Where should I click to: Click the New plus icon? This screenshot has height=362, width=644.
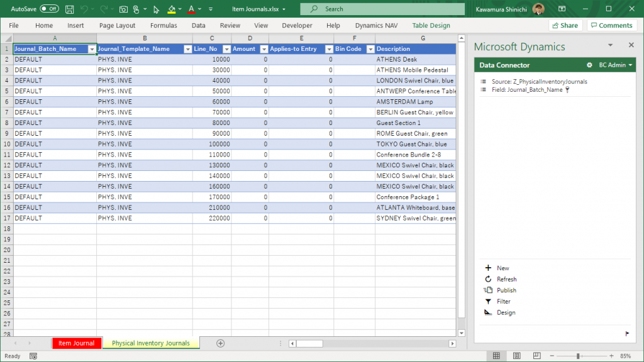[488, 268]
